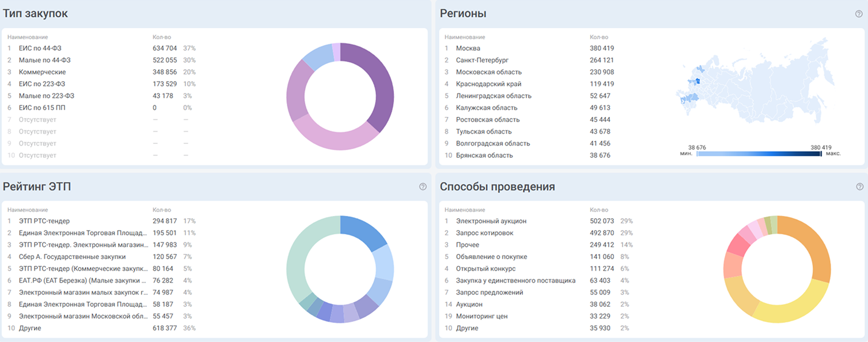Select the Москва region row
Screen dimensions: 868x342
530,48
